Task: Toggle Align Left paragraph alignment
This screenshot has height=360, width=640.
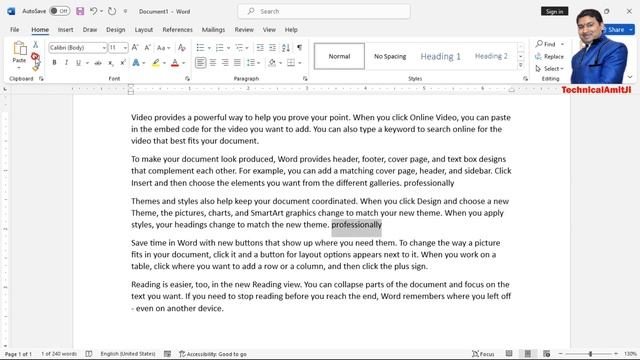Action: point(200,63)
